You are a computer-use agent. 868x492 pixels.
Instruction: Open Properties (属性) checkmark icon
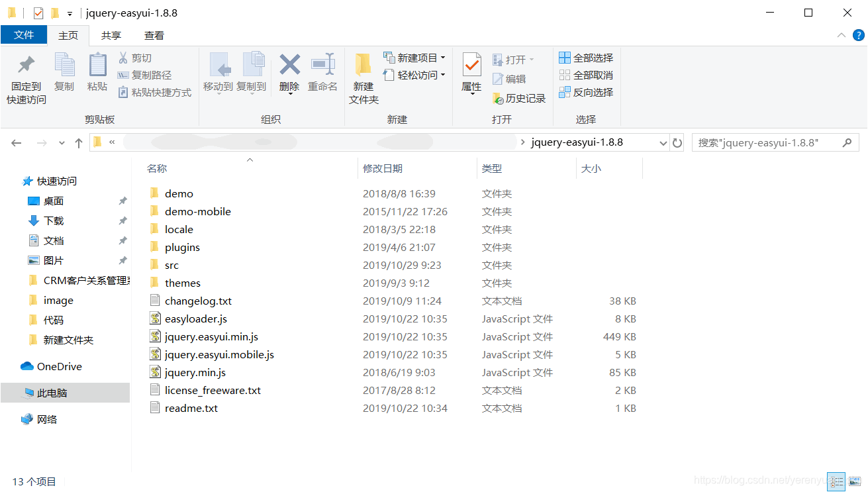pyautogui.click(x=471, y=65)
